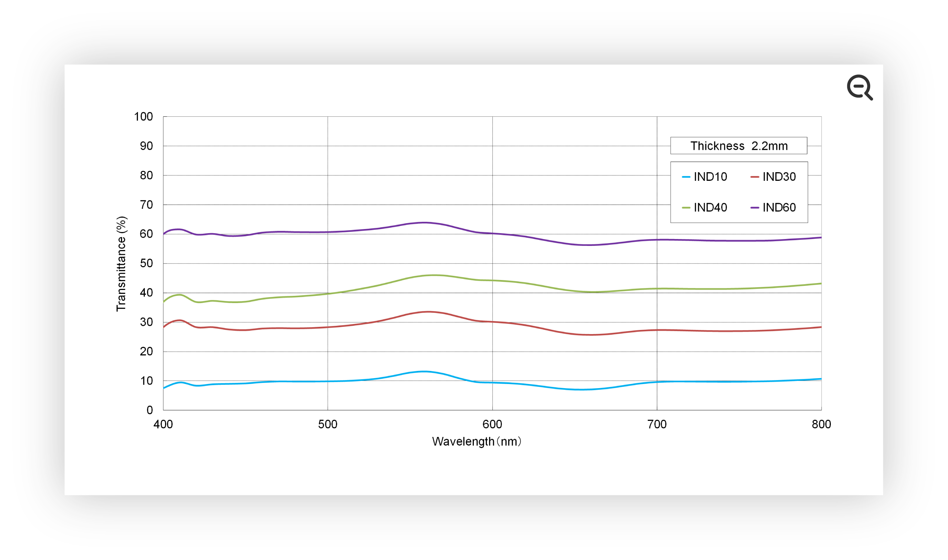Click the 800 wavelength axis label

click(x=822, y=424)
